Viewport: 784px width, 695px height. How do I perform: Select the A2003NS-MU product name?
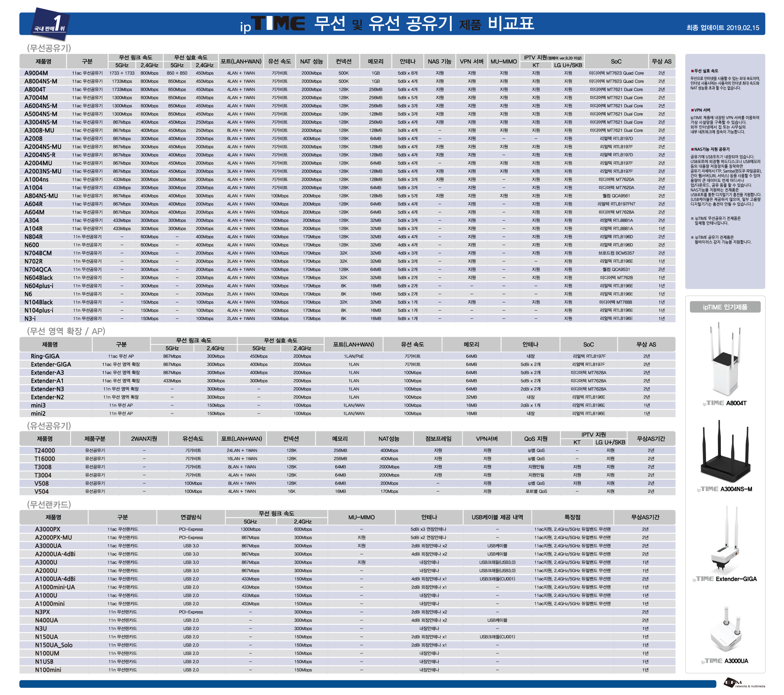click(43, 171)
